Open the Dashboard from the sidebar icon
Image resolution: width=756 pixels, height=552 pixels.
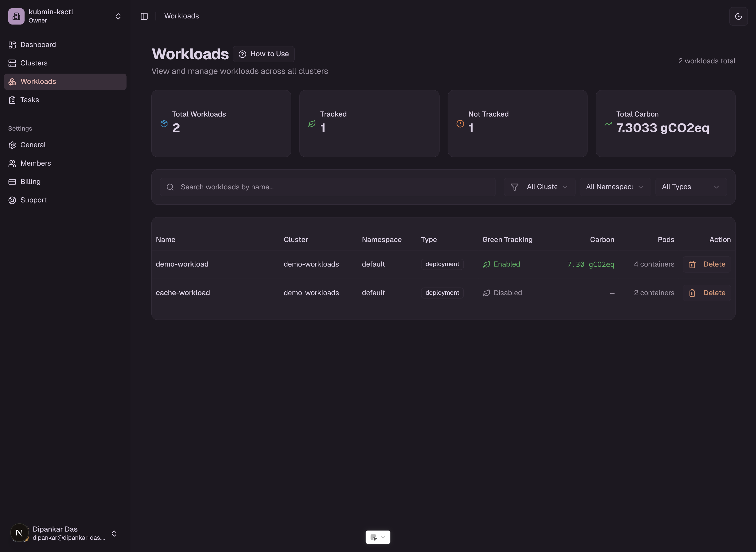point(12,44)
